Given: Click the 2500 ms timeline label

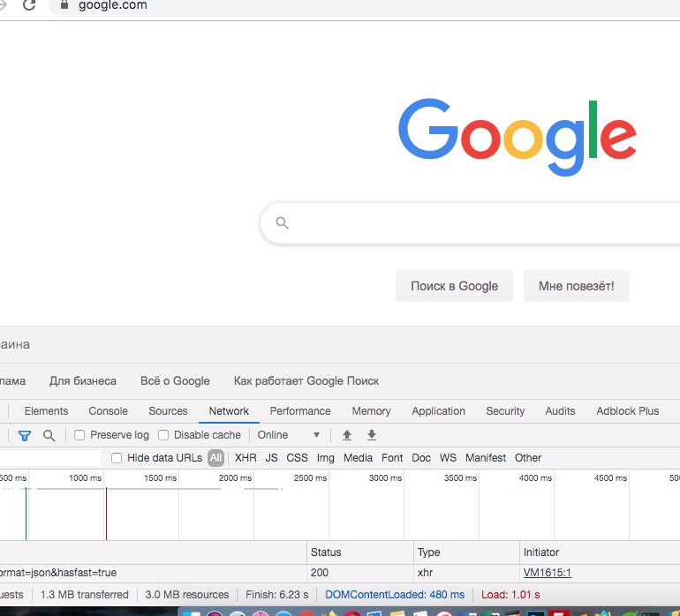Looking at the screenshot, I should [310, 477].
